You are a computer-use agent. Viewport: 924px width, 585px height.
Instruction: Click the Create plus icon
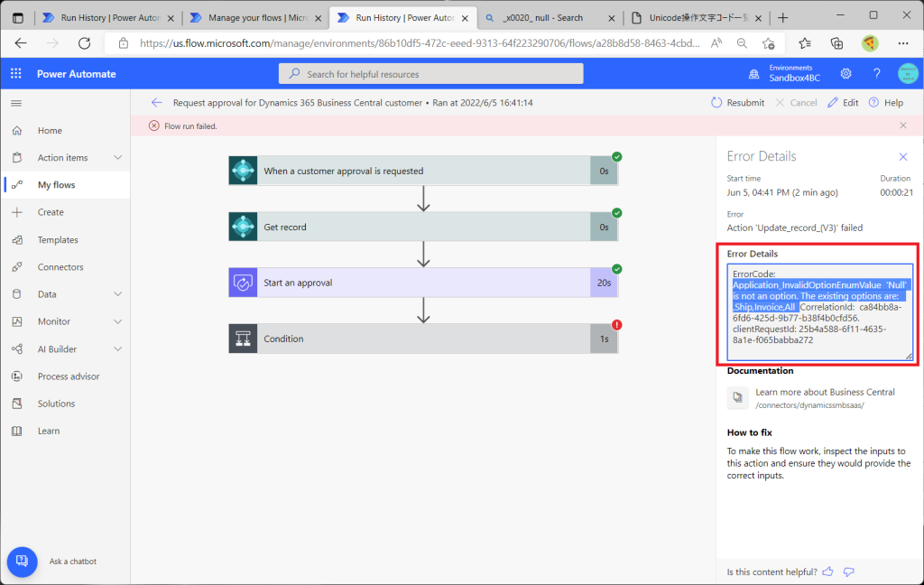point(17,212)
